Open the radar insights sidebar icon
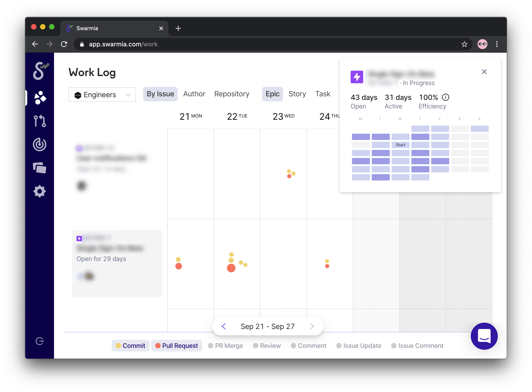This screenshot has width=532, height=392. pyautogui.click(x=39, y=144)
